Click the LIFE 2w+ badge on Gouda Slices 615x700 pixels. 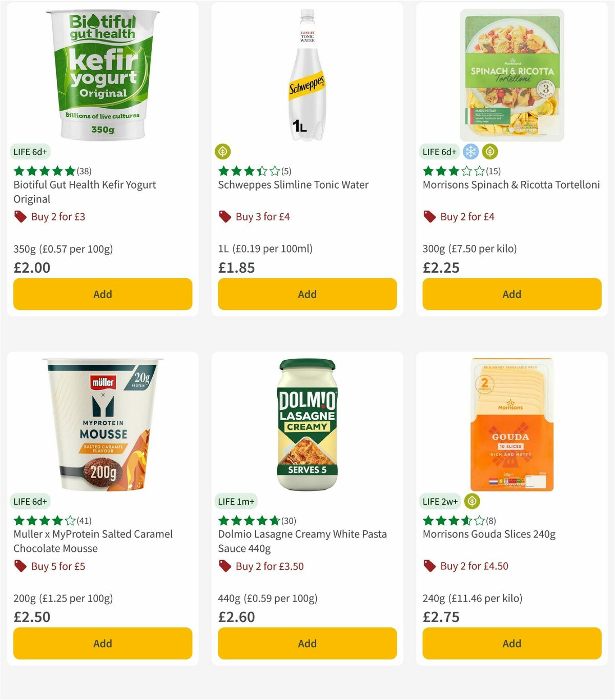440,501
